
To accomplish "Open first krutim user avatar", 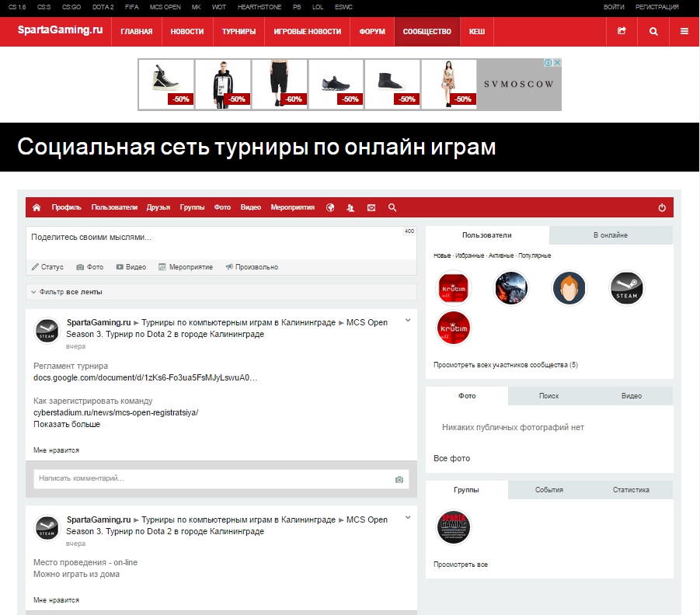I will [x=454, y=288].
